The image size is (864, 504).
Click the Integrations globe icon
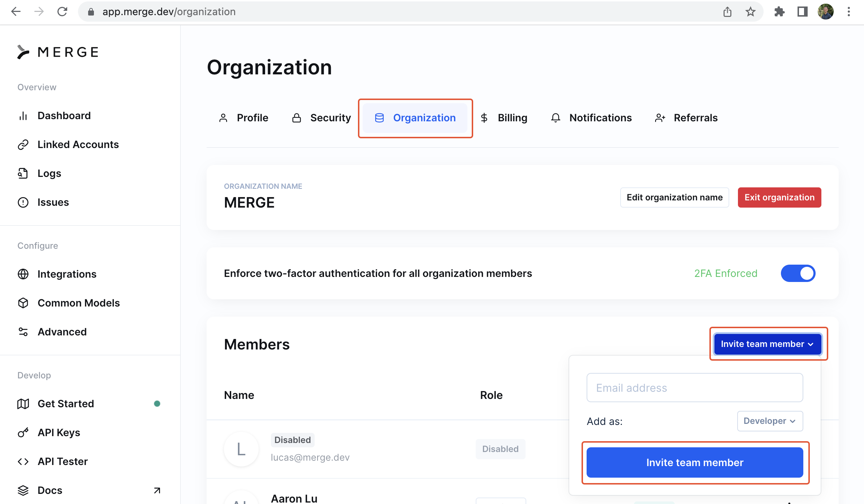[x=23, y=274]
